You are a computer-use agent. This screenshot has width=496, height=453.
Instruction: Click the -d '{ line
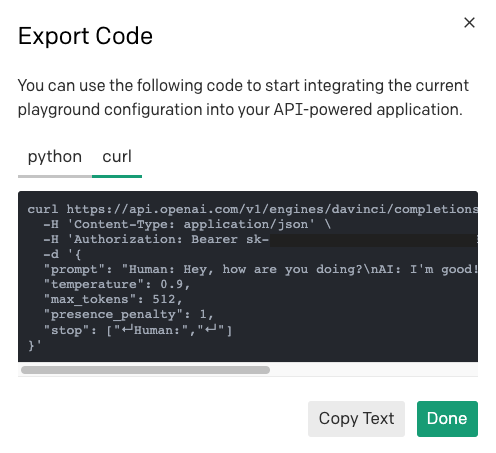[62, 254]
